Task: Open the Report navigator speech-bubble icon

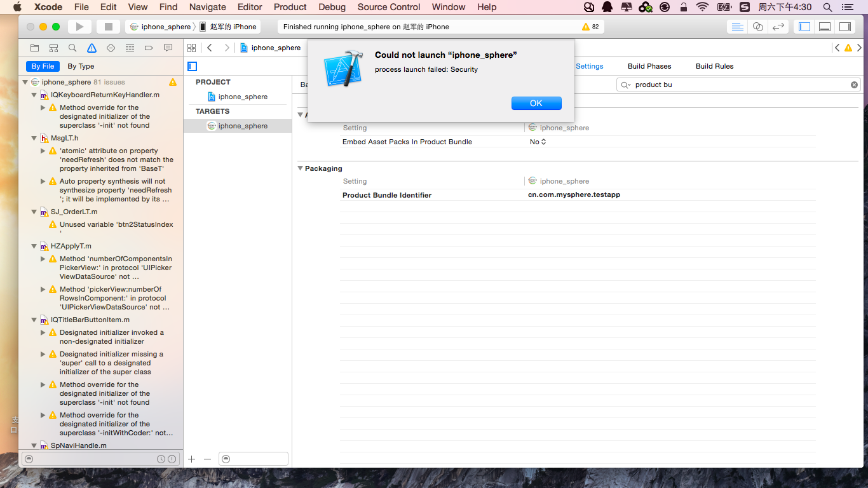Action: (x=168, y=48)
